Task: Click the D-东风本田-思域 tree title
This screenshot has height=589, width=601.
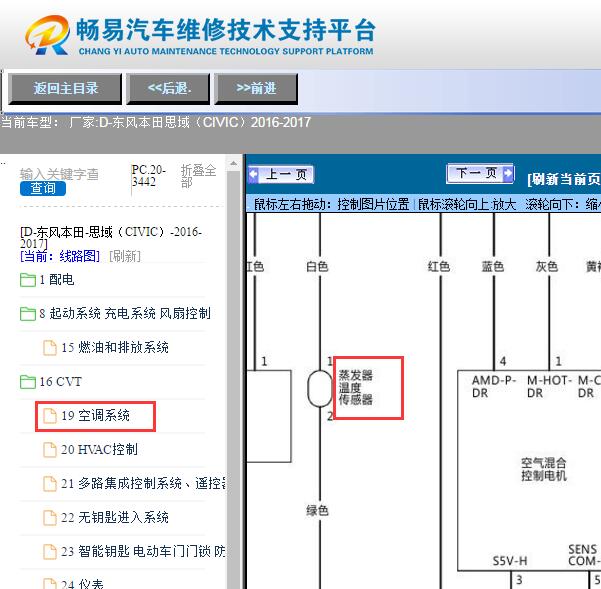Action: coord(111,237)
